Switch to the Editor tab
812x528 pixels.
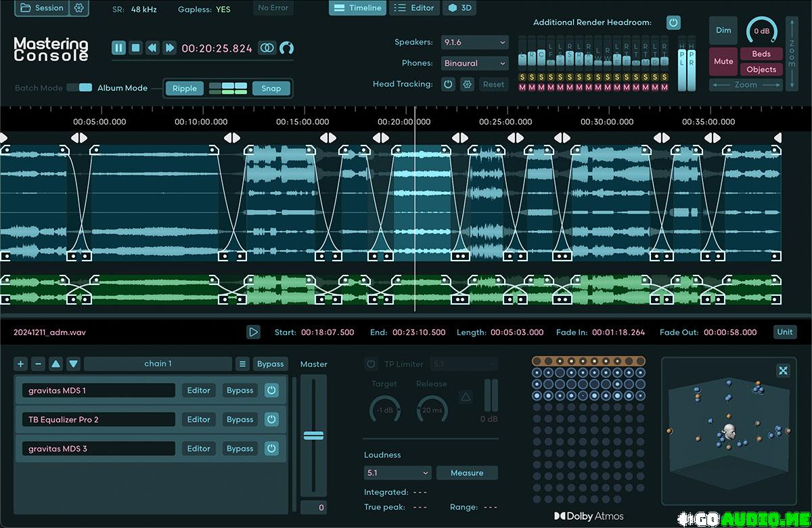pyautogui.click(x=414, y=8)
